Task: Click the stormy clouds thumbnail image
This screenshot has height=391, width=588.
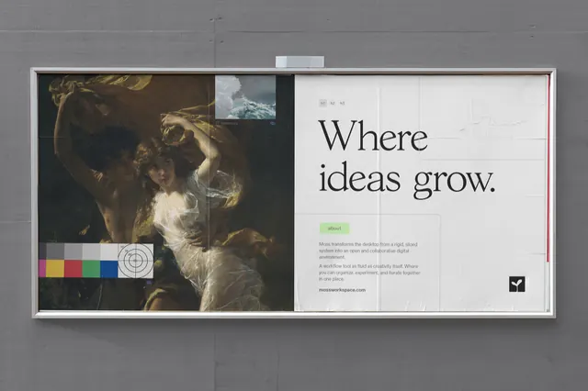Action: 245,97
